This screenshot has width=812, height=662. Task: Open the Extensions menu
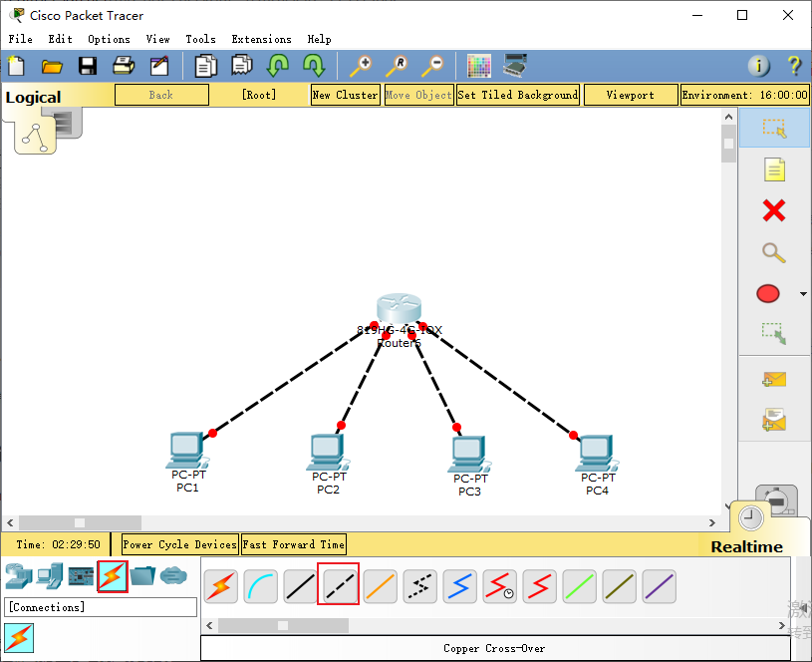[x=261, y=39]
